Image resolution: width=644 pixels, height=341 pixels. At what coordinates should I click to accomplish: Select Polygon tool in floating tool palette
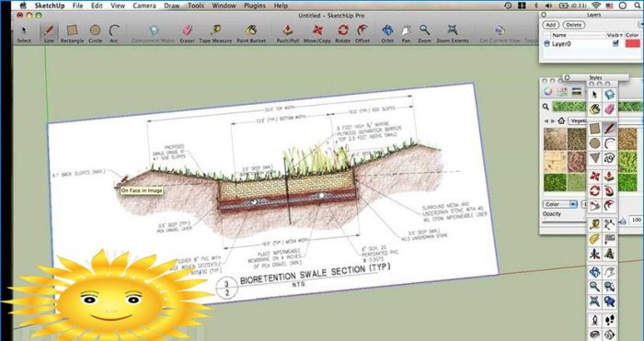point(594,158)
